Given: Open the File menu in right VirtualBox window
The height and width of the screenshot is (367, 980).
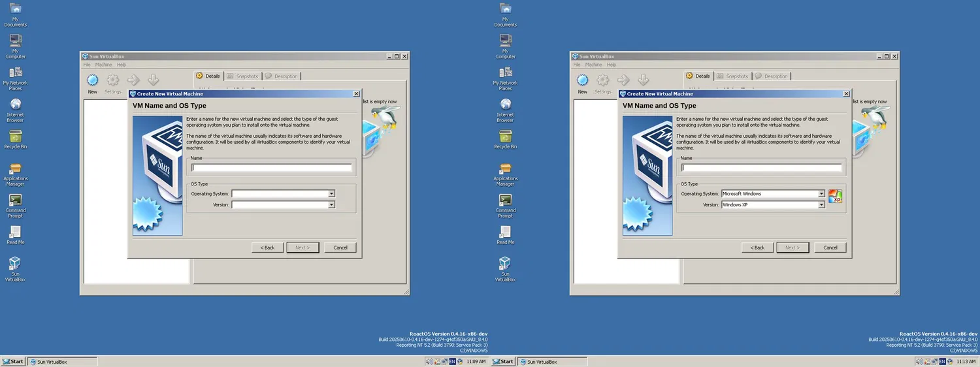Looking at the screenshot, I should [576, 65].
